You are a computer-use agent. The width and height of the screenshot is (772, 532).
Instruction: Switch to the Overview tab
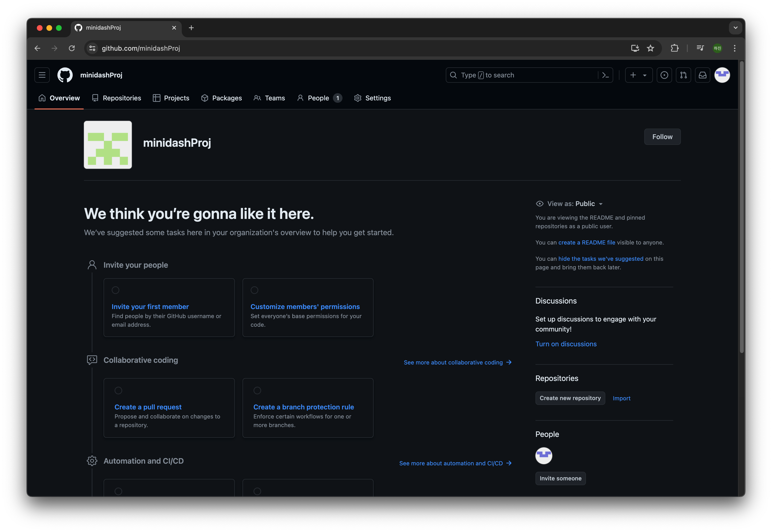click(59, 98)
